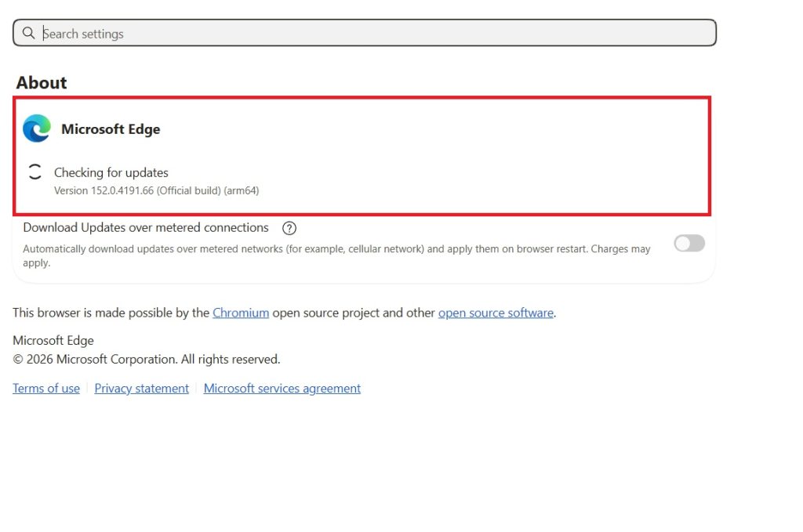Click the Microsoft Edge logo icon

[37, 128]
